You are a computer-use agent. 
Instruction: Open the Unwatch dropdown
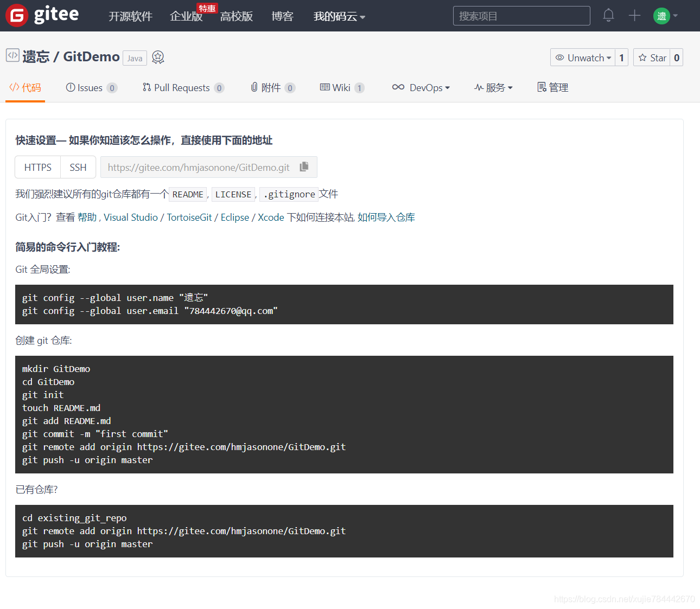(583, 57)
